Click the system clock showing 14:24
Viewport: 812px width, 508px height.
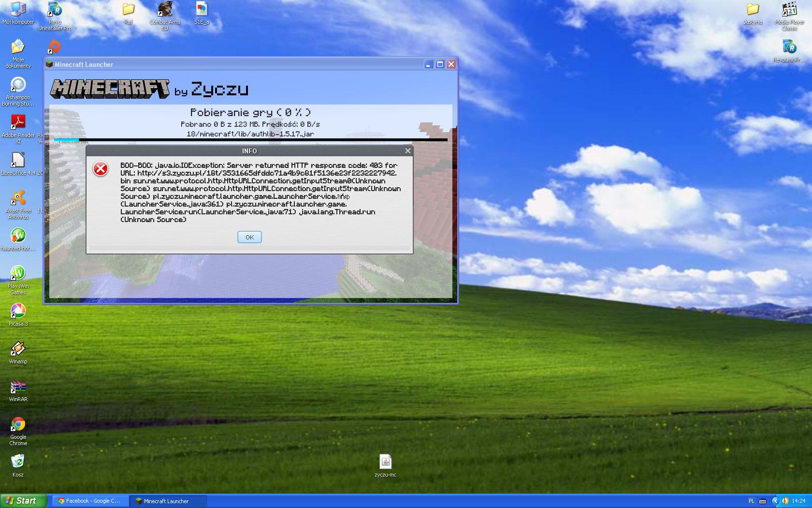[x=799, y=501]
